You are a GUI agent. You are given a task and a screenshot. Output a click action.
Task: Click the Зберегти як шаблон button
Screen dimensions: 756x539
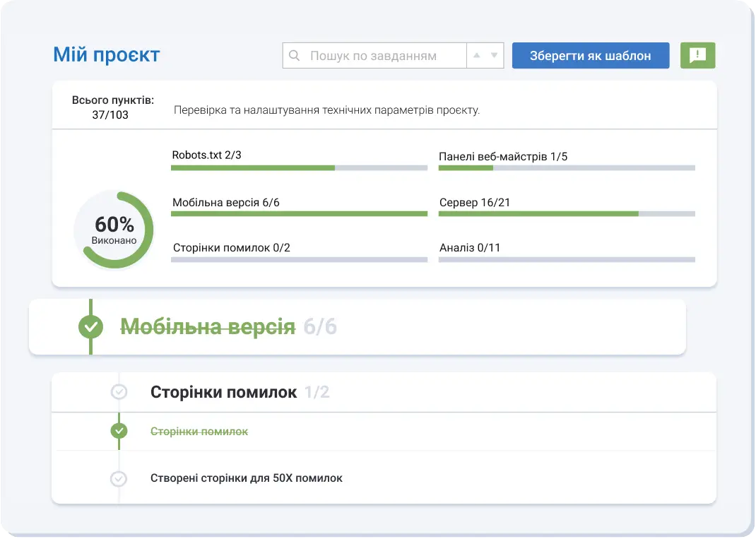(591, 55)
